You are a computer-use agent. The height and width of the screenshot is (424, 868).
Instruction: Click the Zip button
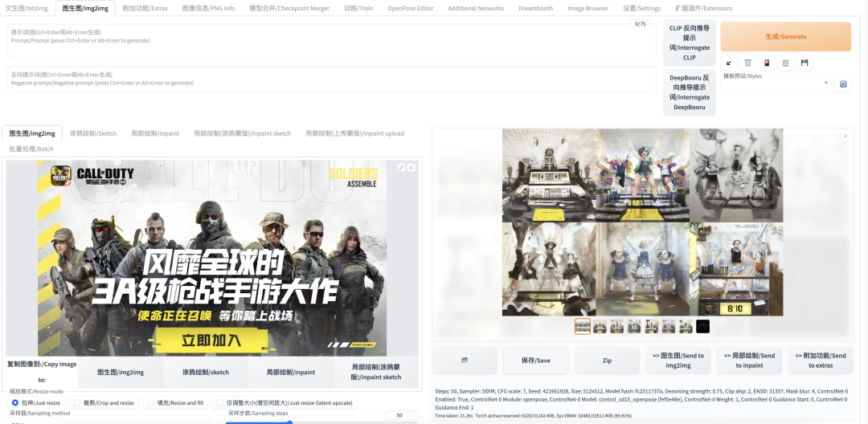(x=607, y=361)
